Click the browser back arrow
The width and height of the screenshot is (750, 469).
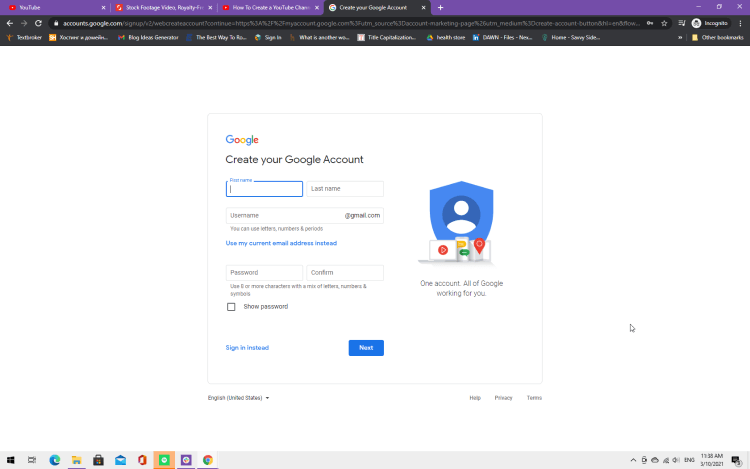pos(10,23)
